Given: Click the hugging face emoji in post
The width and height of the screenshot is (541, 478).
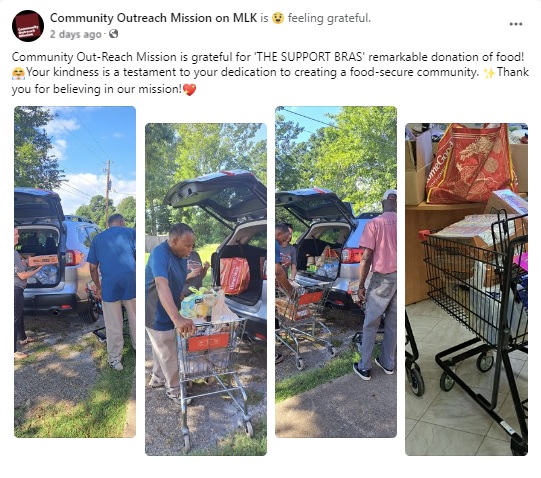Looking at the screenshot, I should click(x=18, y=73).
